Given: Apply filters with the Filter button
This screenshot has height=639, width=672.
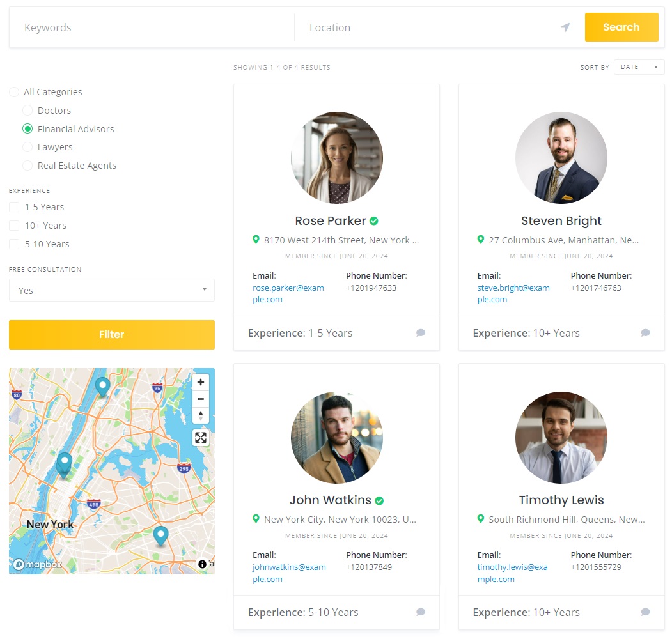Looking at the screenshot, I should coord(111,334).
